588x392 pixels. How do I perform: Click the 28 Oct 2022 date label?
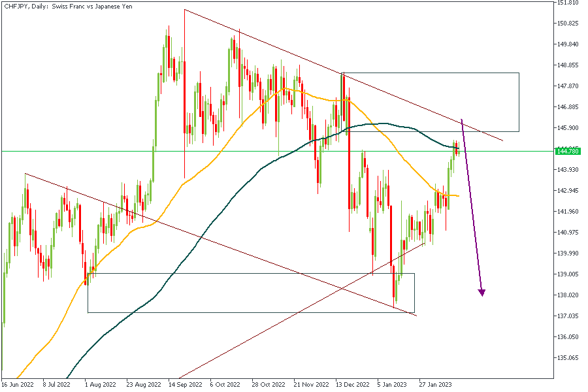[269, 385]
